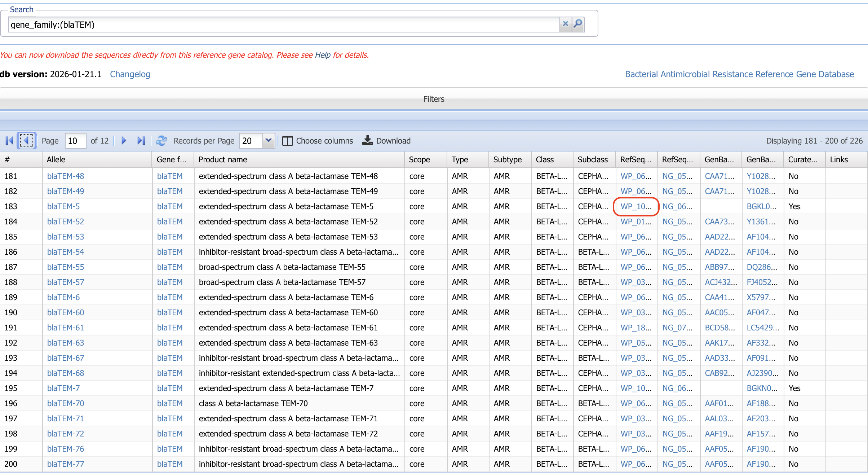Viewport: 868px width, 474px height.
Task: Sort by Product name column header
Action: coord(223,159)
